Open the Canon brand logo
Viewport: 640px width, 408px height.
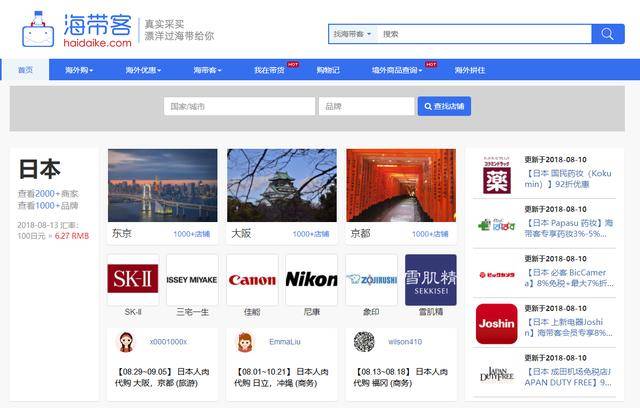[251, 279]
